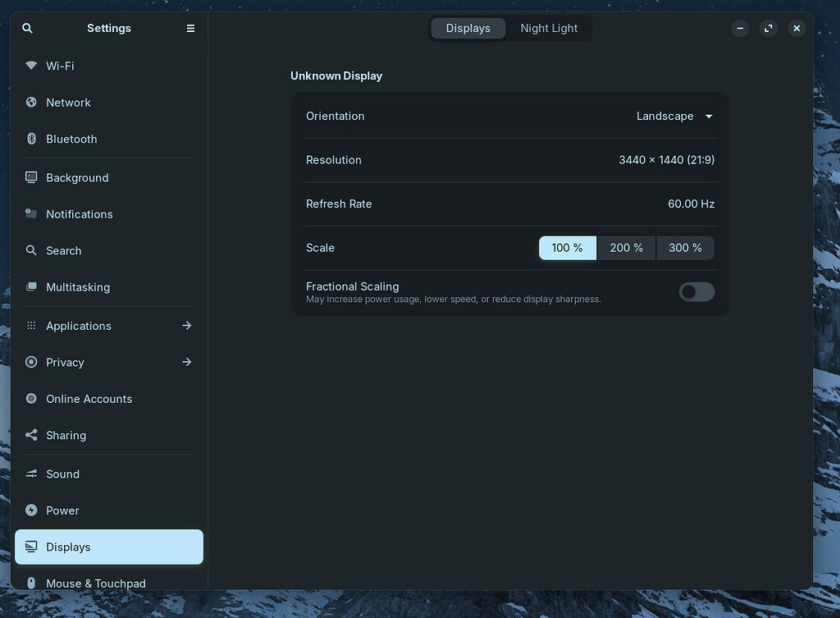Click the Multitasking windows icon
This screenshot has height=618, width=840.
(31, 286)
